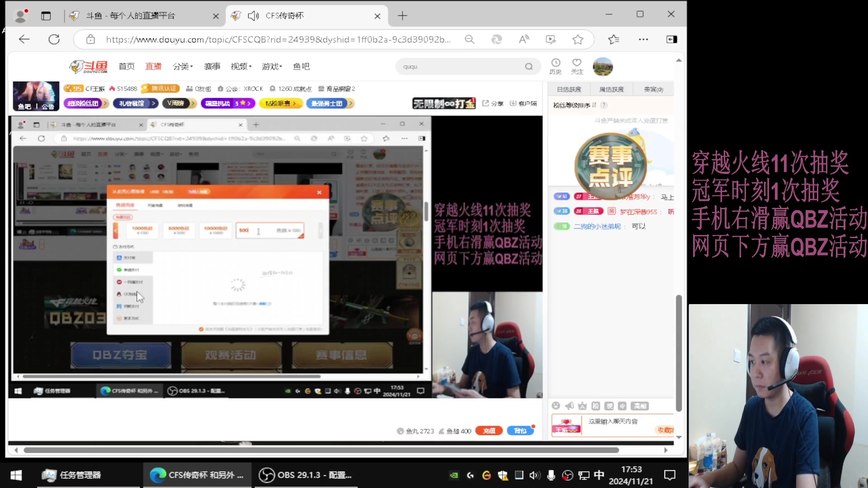
Task: Expand the 钻粉联赛 pill
Action: pos(280,103)
